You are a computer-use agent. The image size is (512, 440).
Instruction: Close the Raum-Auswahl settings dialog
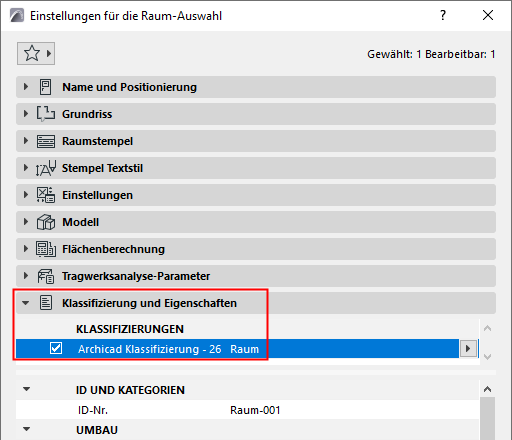tap(488, 15)
